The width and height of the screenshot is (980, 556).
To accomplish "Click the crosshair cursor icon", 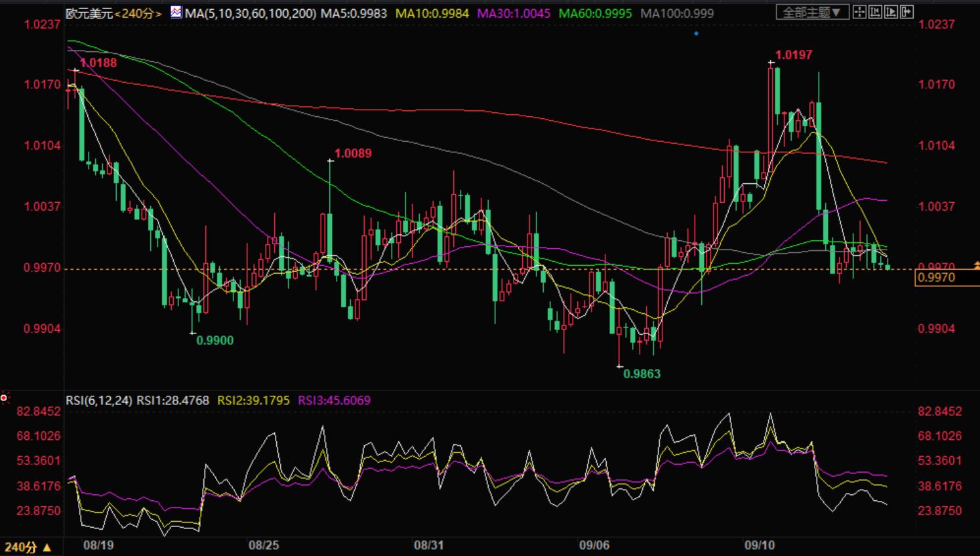I will pos(859,12).
